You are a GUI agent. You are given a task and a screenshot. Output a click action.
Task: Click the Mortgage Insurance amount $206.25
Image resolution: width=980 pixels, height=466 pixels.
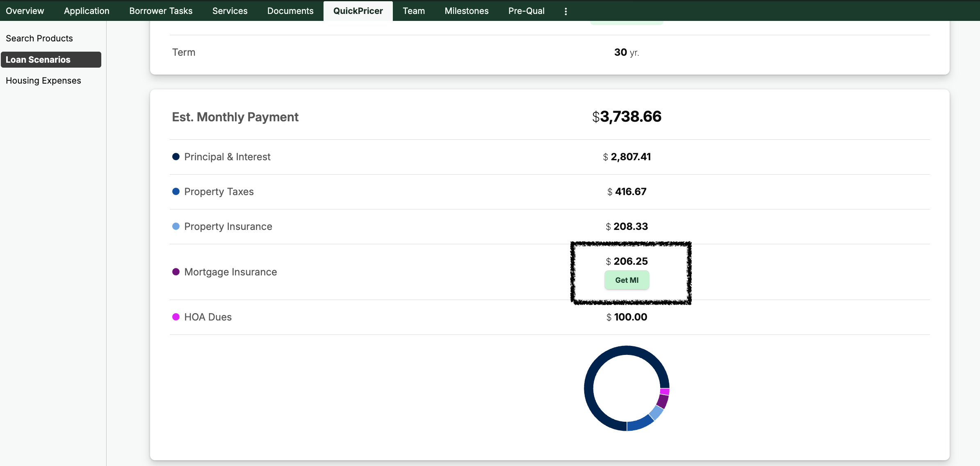coord(627,261)
